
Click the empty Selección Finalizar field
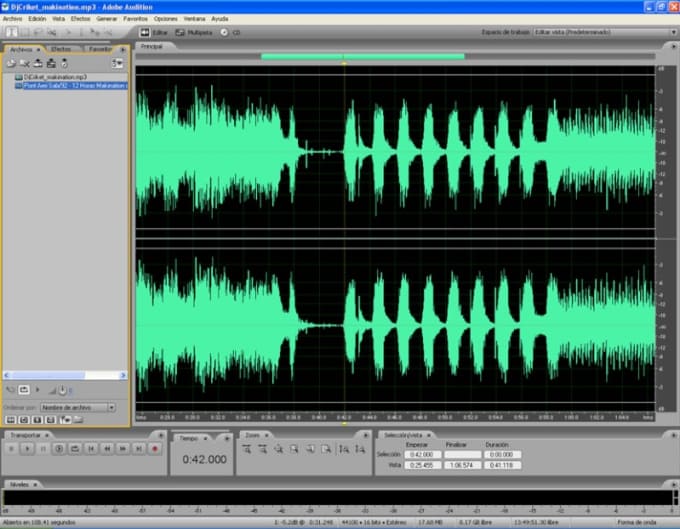pos(463,455)
